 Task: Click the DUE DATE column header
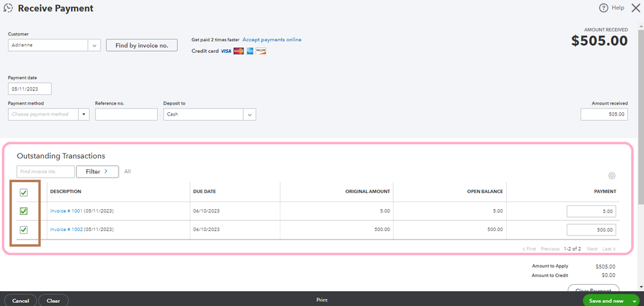pyautogui.click(x=204, y=192)
